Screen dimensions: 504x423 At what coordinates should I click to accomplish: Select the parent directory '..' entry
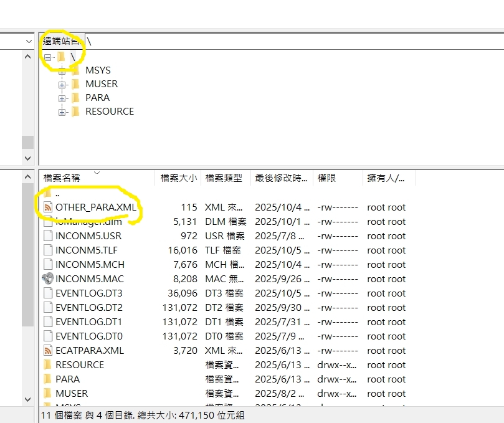57,193
